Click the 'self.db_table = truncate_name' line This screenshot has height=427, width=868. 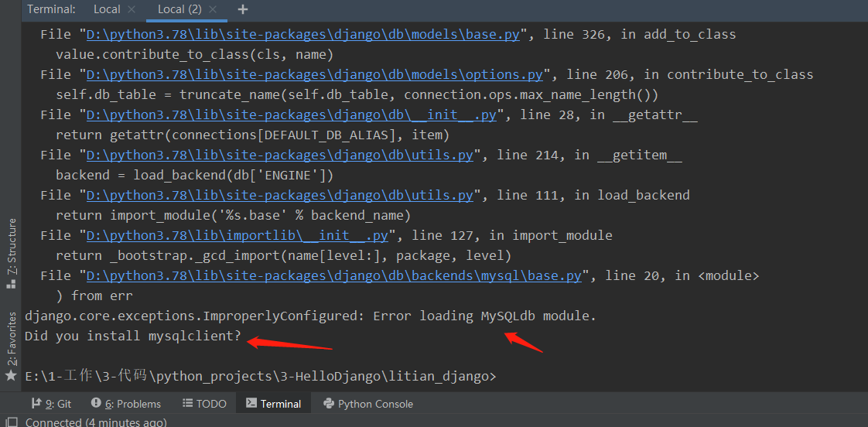point(357,94)
